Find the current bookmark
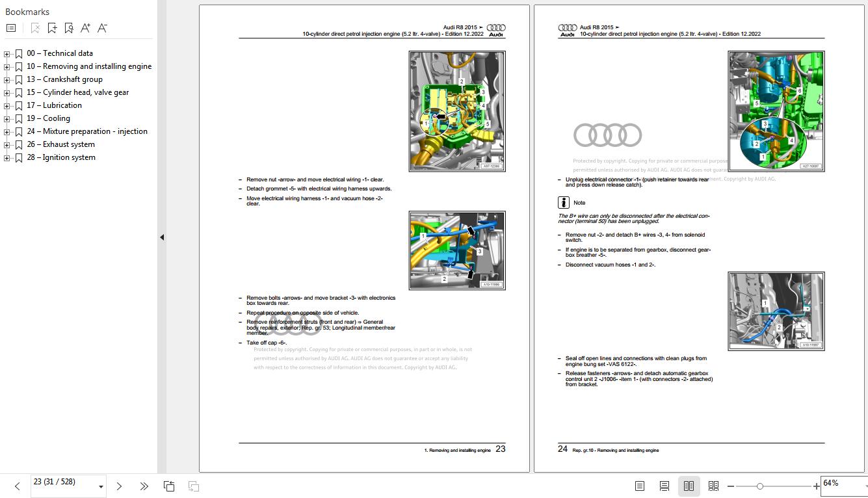This screenshot has width=868, height=498. click(x=69, y=28)
